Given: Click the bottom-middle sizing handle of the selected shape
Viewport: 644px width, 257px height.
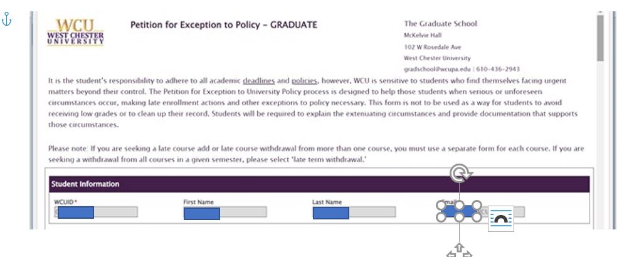Looking at the screenshot, I should point(459,217).
